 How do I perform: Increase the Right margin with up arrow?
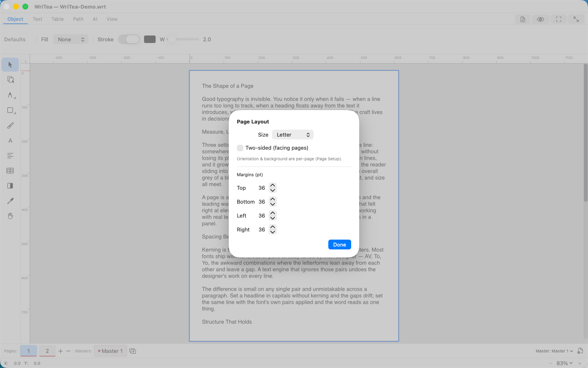273,227
